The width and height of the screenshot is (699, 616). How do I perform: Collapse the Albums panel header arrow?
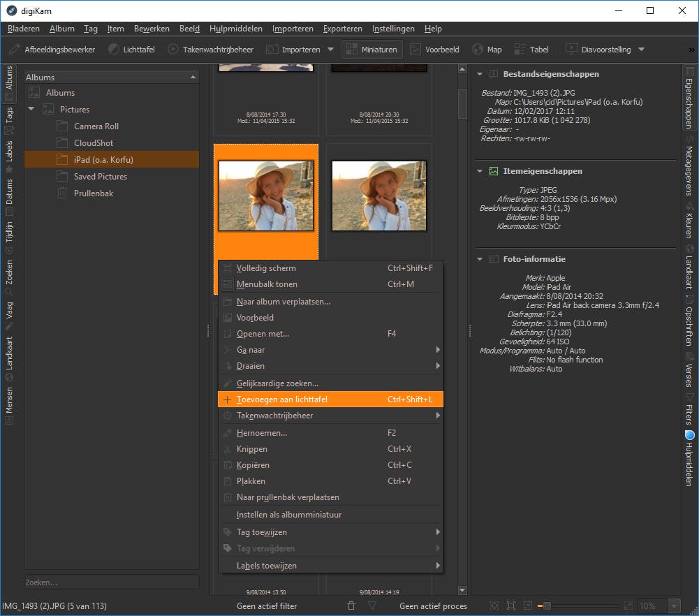[193, 77]
